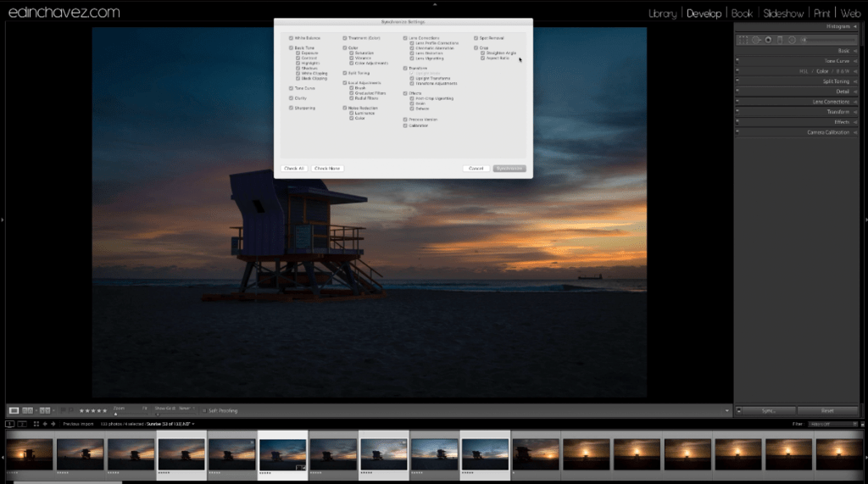Hide the top module panel arrow
The image size is (868, 484).
pos(435,4)
